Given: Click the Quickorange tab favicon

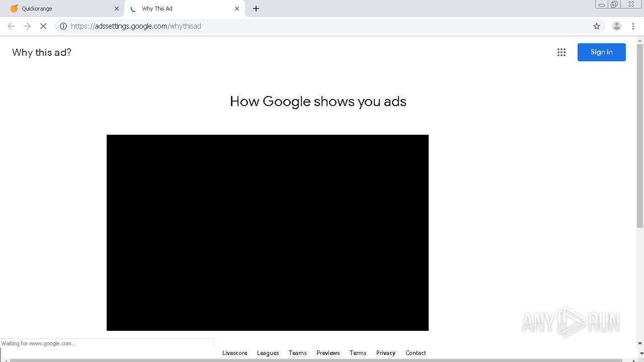Looking at the screenshot, I should click(x=14, y=9).
